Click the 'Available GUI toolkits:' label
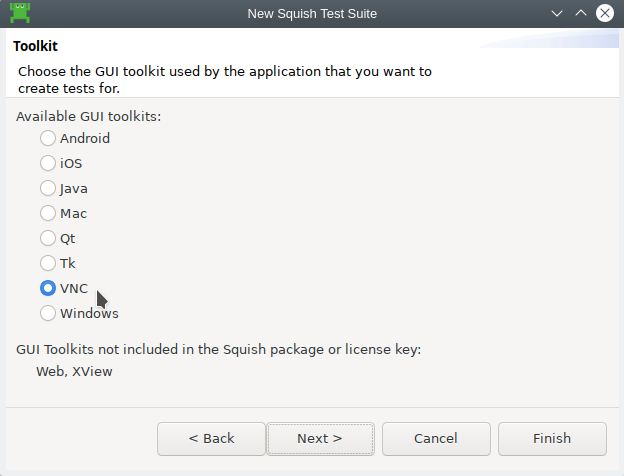Screen dimensions: 624x476 (x=88, y=116)
